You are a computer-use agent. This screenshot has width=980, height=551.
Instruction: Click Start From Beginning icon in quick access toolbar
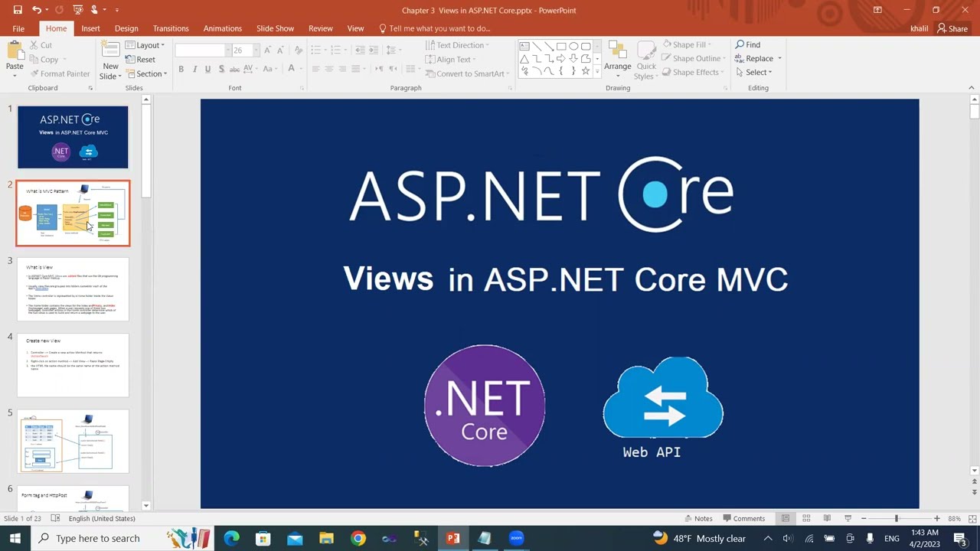point(77,10)
